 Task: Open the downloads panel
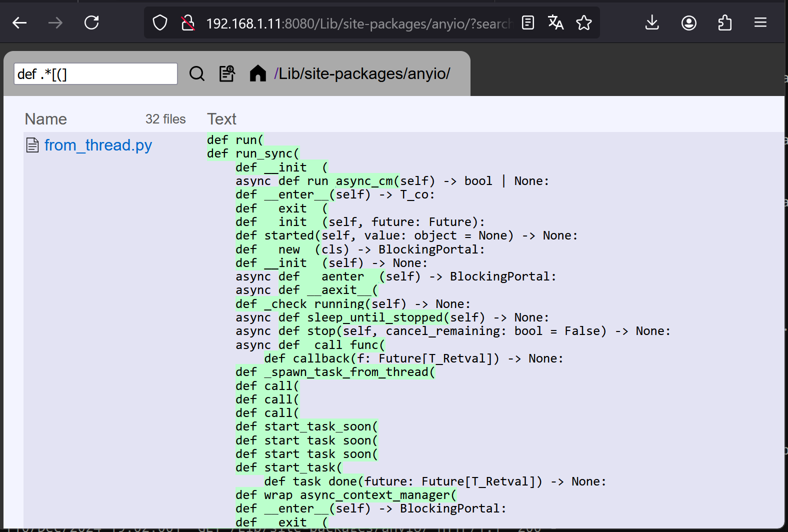coord(652,22)
